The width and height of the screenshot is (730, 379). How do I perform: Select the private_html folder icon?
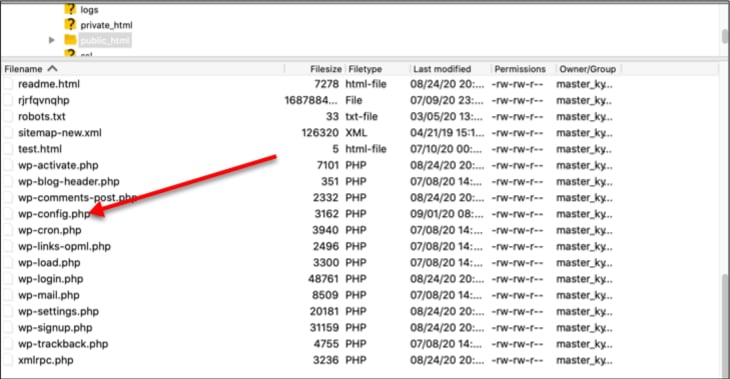(70, 24)
